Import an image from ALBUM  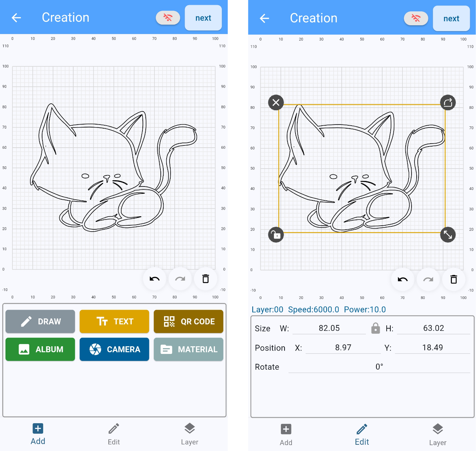tap(40, 349)
